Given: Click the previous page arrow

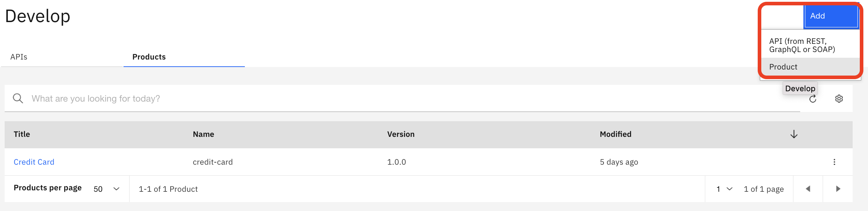Looking at the screenshot, I should 808,189.
